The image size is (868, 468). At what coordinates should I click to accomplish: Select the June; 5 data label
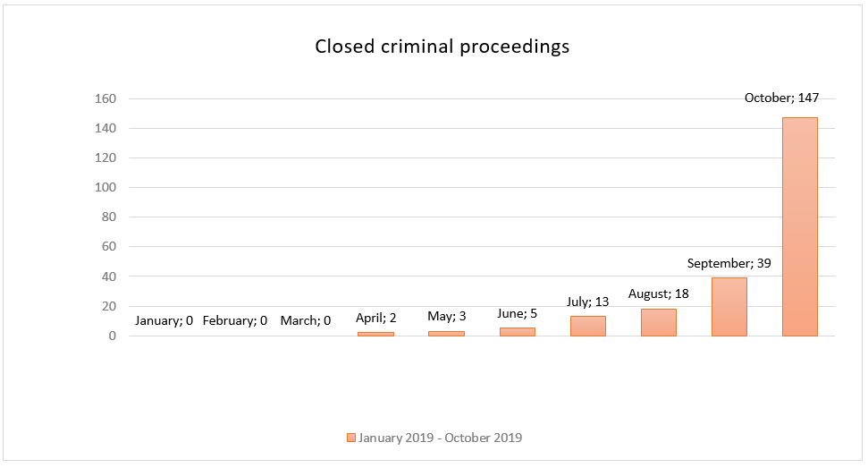coord(517,314)
